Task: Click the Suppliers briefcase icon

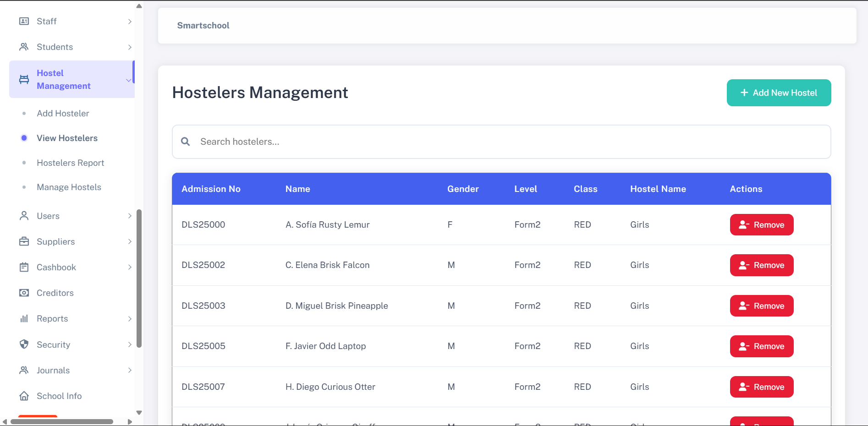Action: [x=24, y=241]
